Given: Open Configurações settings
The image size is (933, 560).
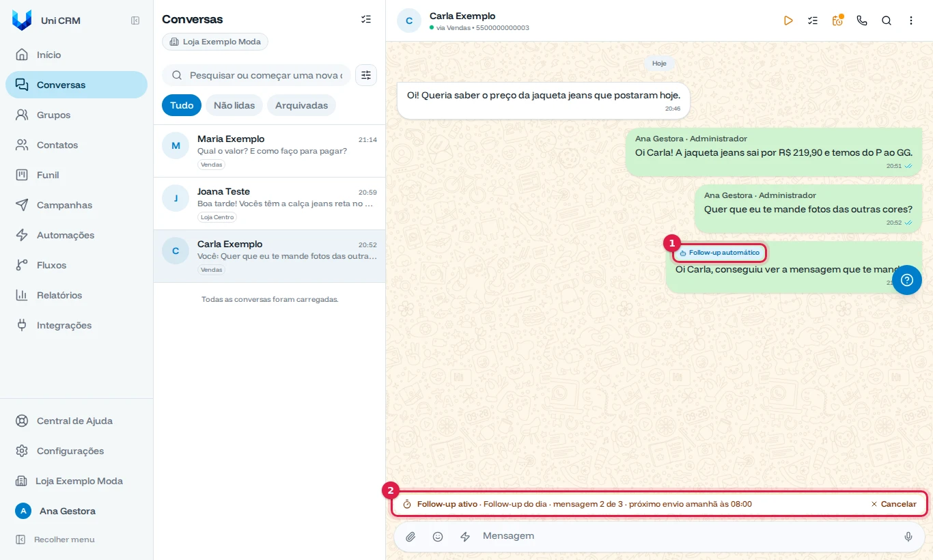Looking at the screenshot, I should coord(76,451).
